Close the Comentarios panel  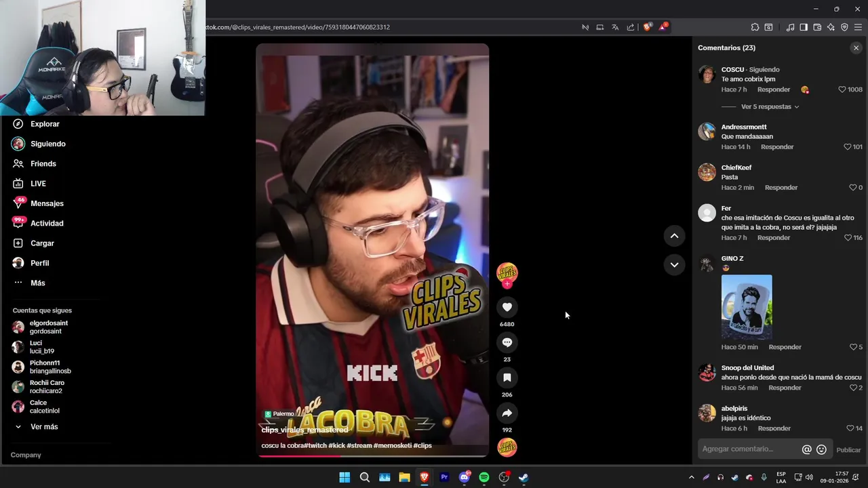[x=856, y=47]
